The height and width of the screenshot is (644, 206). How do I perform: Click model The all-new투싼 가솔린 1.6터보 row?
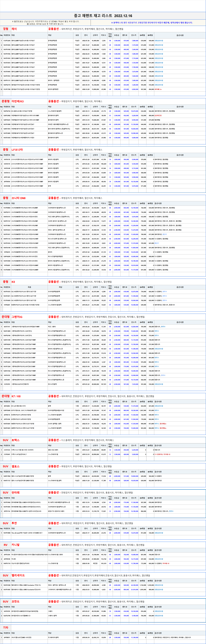(27, 533)
